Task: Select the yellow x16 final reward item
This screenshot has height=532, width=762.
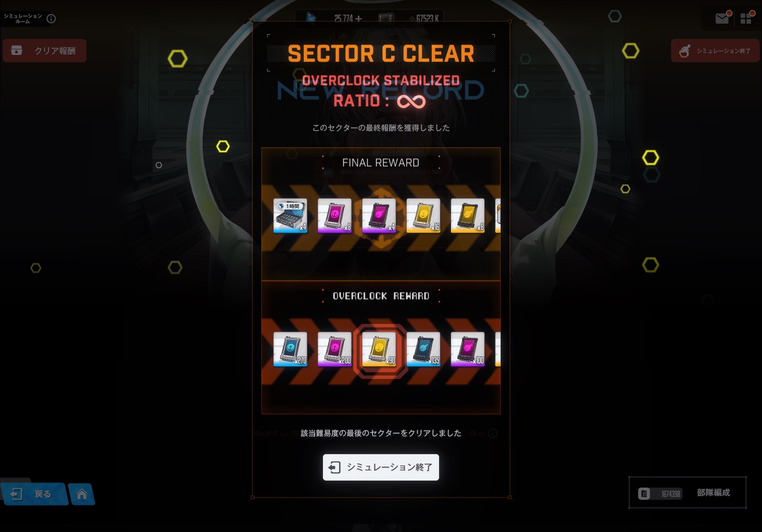Action: (x=423, y=215)
